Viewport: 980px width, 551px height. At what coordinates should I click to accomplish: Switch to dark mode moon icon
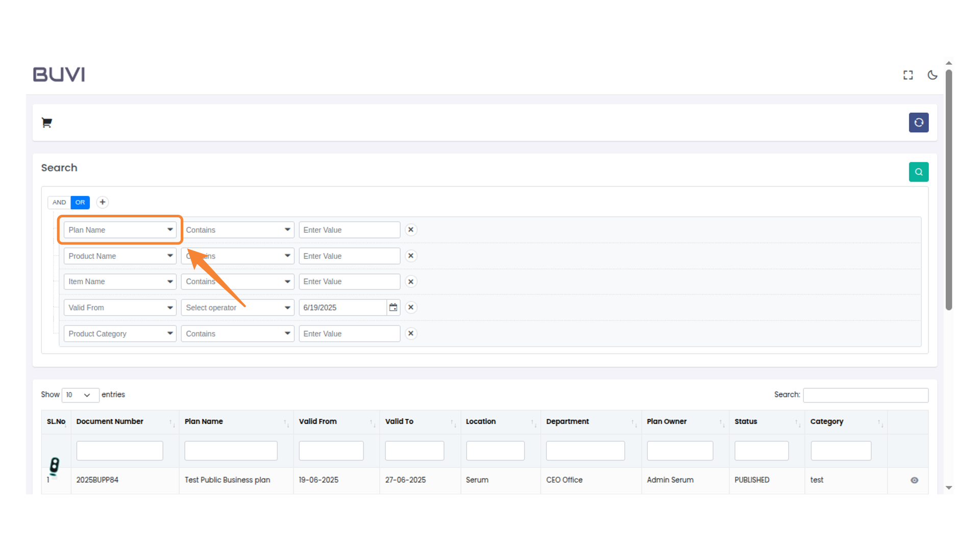click(932, 75)
